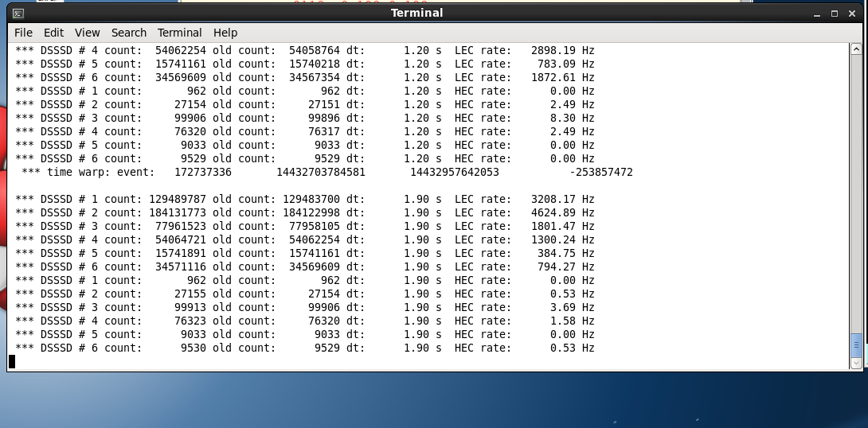Click the LEC rate 1300.24 Hz
The height and width of the screenshot is (428, 868).
point(562,239)
